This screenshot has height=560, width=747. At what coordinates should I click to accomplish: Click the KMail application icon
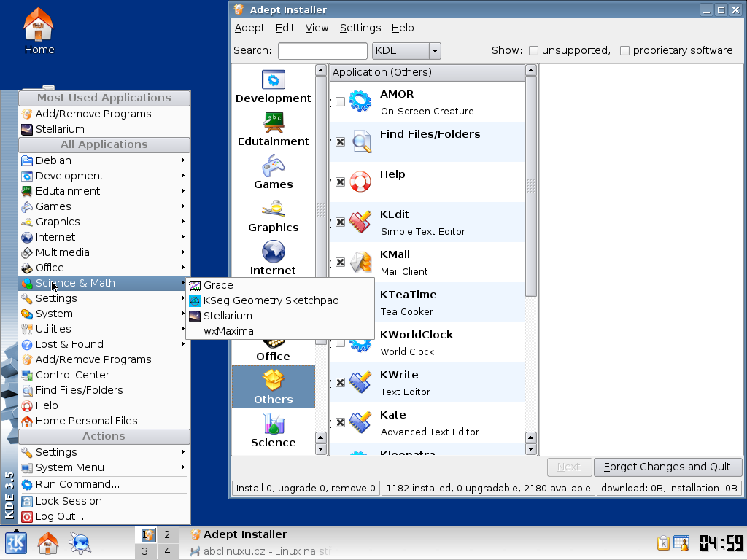(x=360, y=262)
